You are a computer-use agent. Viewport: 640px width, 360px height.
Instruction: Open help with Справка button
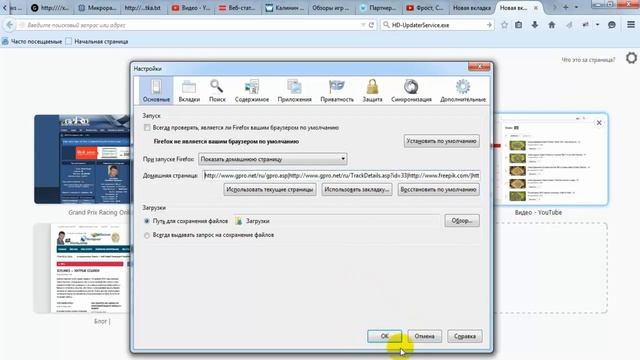(x=464, y=336)
